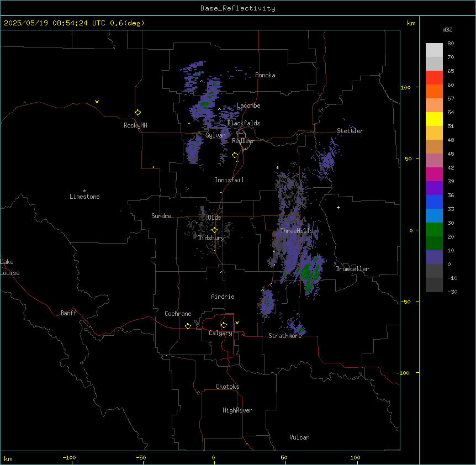Click the Strathmore town label
This screenshot has height=465, width=476.
pos(285,336)
